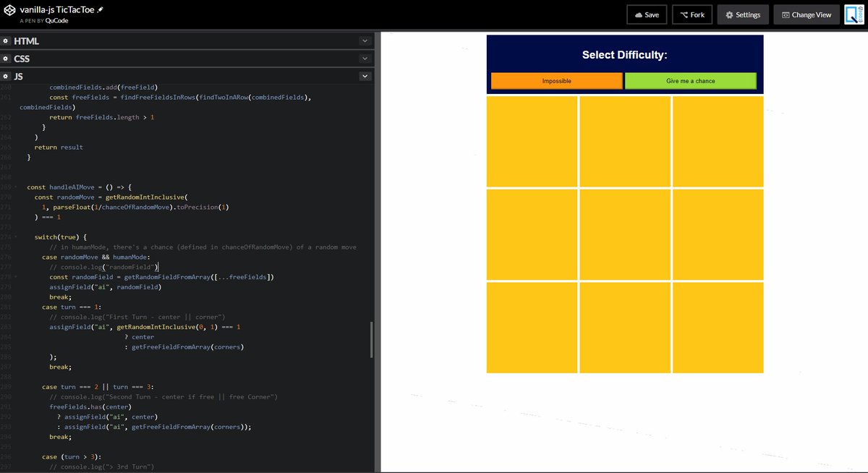Image resolution: width=868 pixels, height=473 pixels.
Task: Collapse the handleAIMove function fold arrow
Action: click(x=16, y=187)
